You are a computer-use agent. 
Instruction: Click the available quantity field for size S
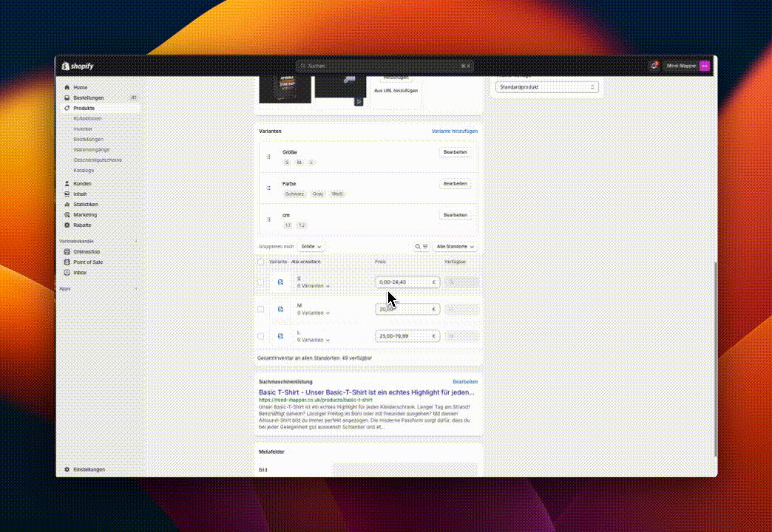[x=461, y=282]
